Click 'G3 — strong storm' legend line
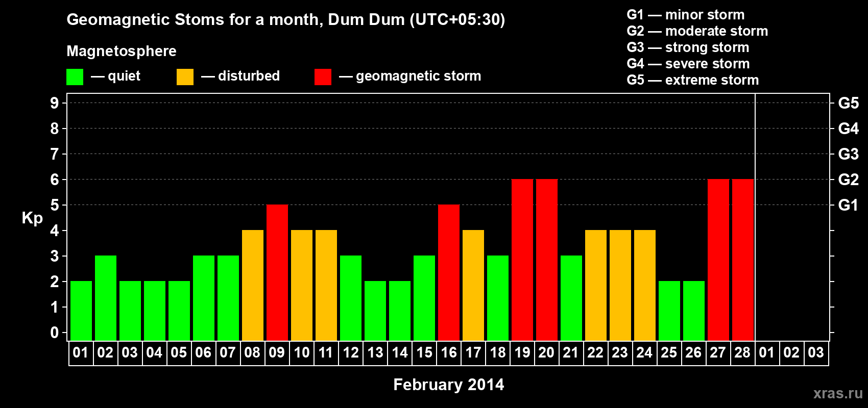Screen dimensions: 868x408 (x=688, y=47)
